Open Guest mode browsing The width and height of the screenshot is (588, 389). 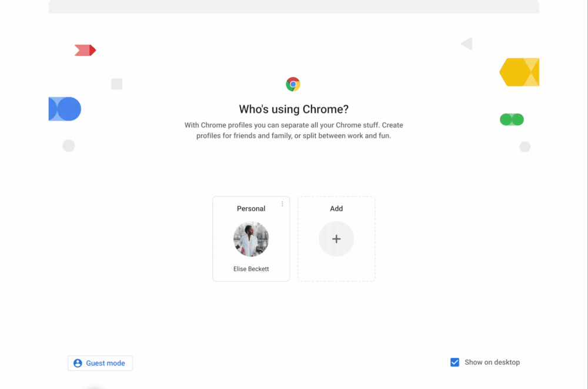tap(101, 363)
